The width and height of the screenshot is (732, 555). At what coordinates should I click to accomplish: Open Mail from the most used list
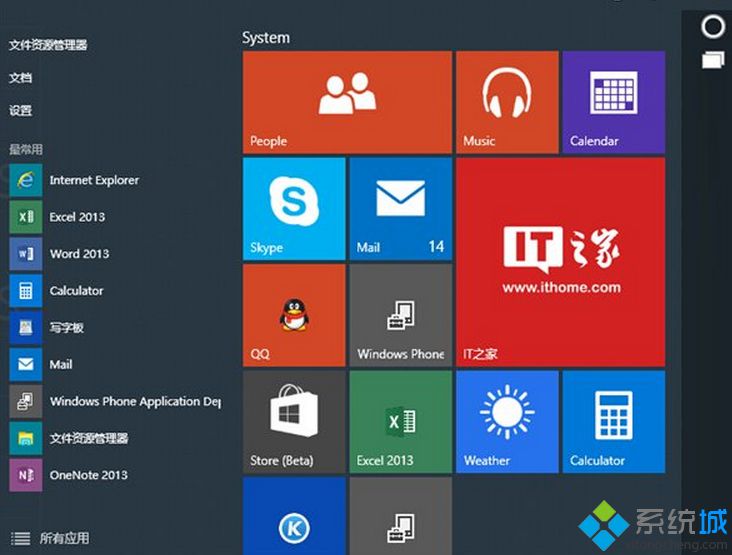pyautogui.click(x=41, y=365)
